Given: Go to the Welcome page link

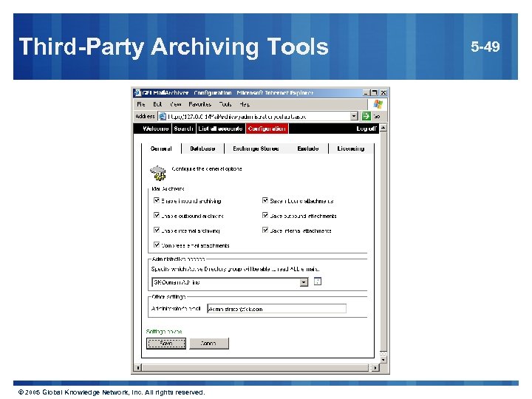Looking at the screenshot, I should click(x=155, y=129).
